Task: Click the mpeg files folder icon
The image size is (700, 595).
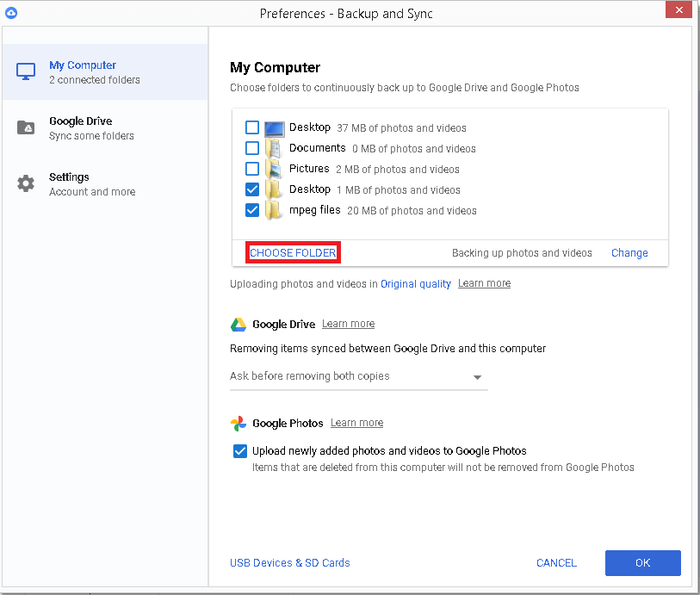Action: point(274,210)
